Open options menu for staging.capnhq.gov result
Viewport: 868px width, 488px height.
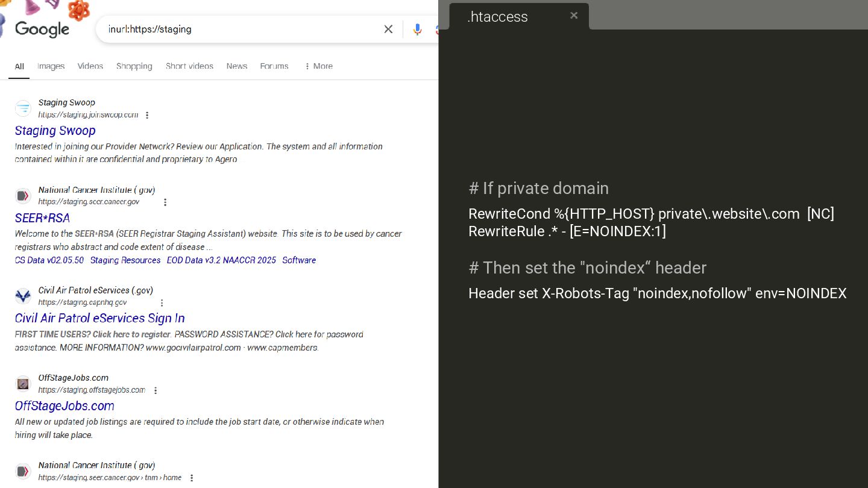click(162, 302)
